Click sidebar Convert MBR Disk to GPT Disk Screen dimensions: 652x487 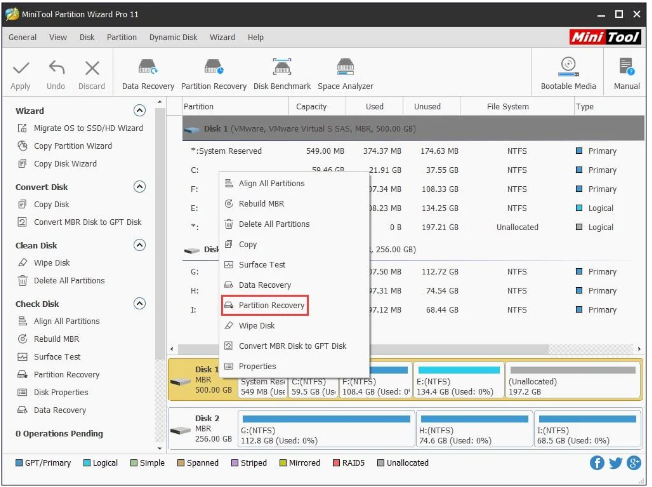[88, 222]
